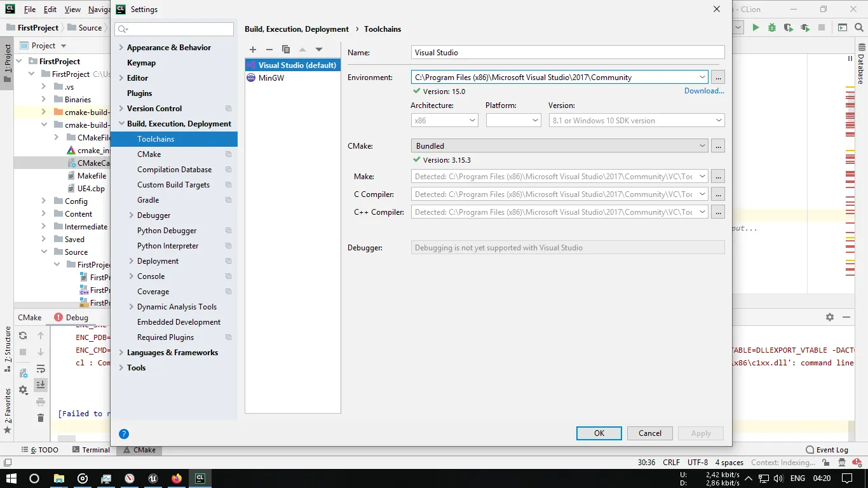Browse for the CMake executable

point(718,146)
